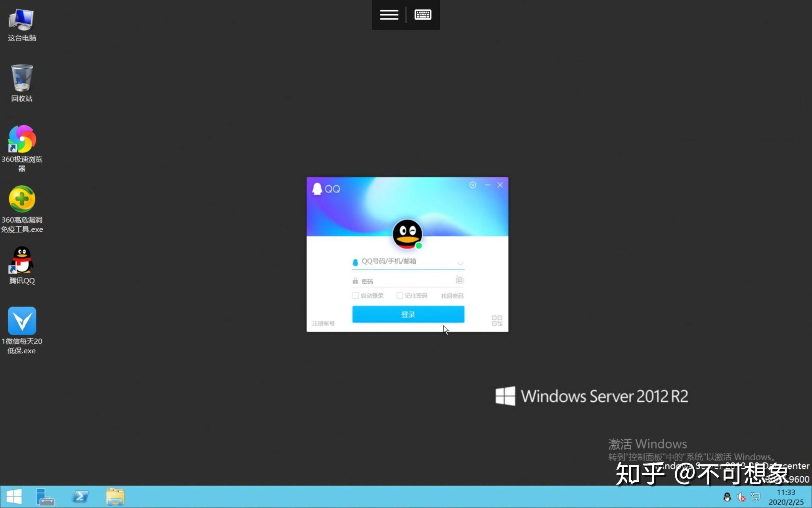Open the 腾讯QQ desktop shortcut
The width and height of the screenshot is (812, 508).
click(22, 260)
